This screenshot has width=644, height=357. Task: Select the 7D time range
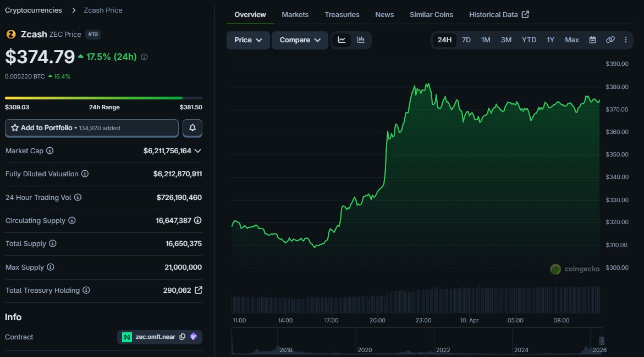pos(466,40)
